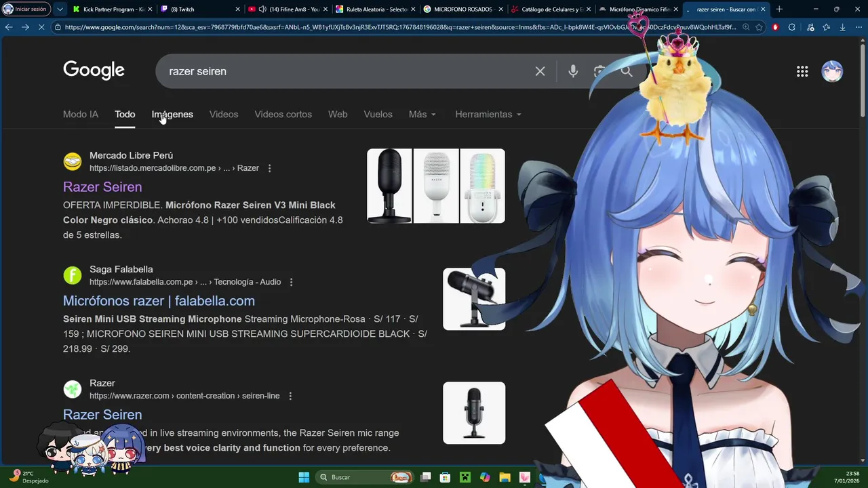Switch to Imágenes search tab
868x488 pixels.
pos(172,115)
